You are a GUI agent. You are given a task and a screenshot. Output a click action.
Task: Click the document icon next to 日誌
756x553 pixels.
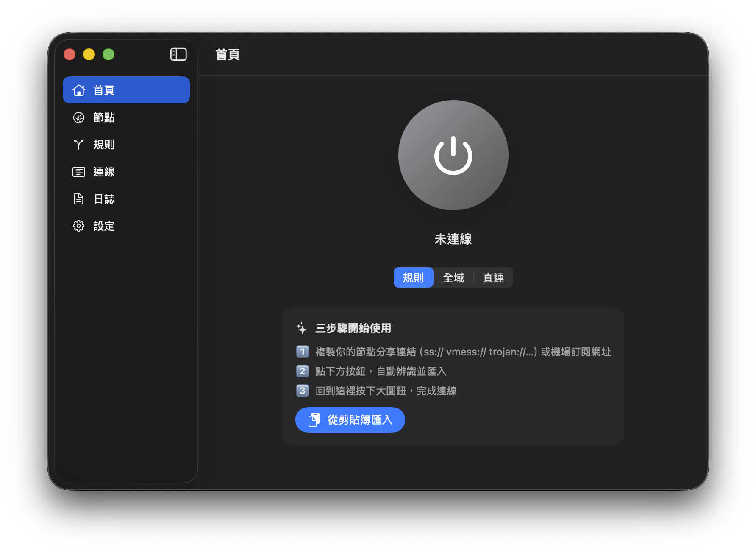[79, 199]
